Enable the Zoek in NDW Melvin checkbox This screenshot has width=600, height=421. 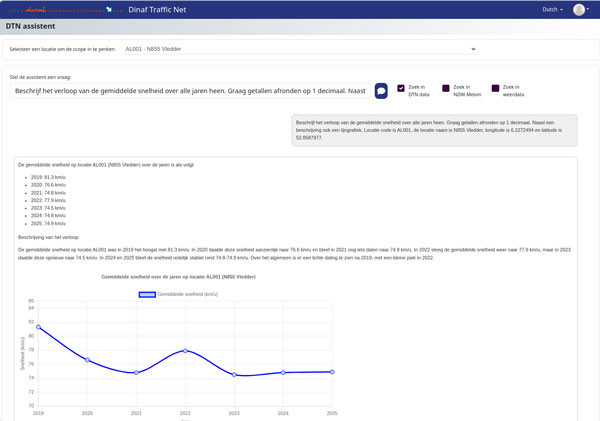pos(447,88)
